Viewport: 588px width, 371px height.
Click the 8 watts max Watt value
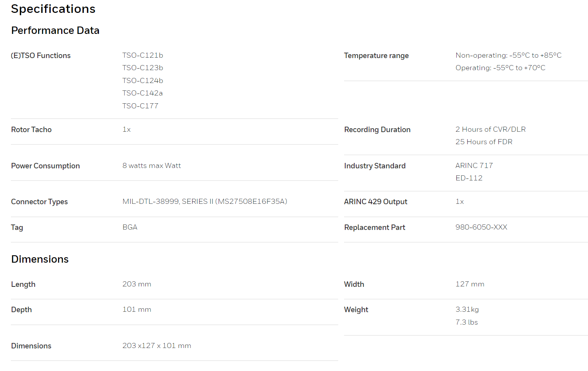[152, 166]
